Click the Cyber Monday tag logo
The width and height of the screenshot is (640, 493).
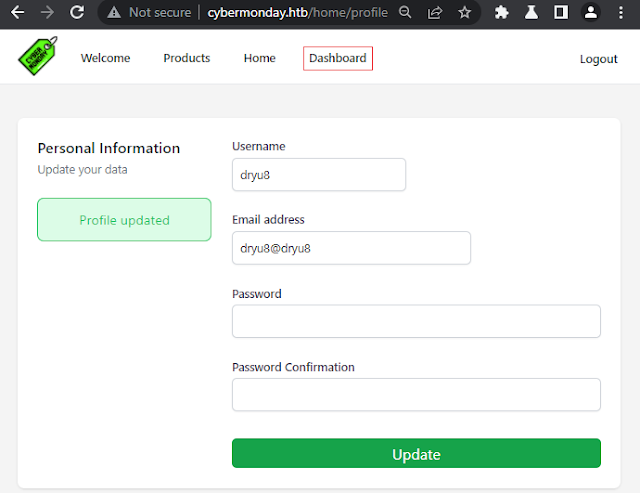[x=38, y=56]
